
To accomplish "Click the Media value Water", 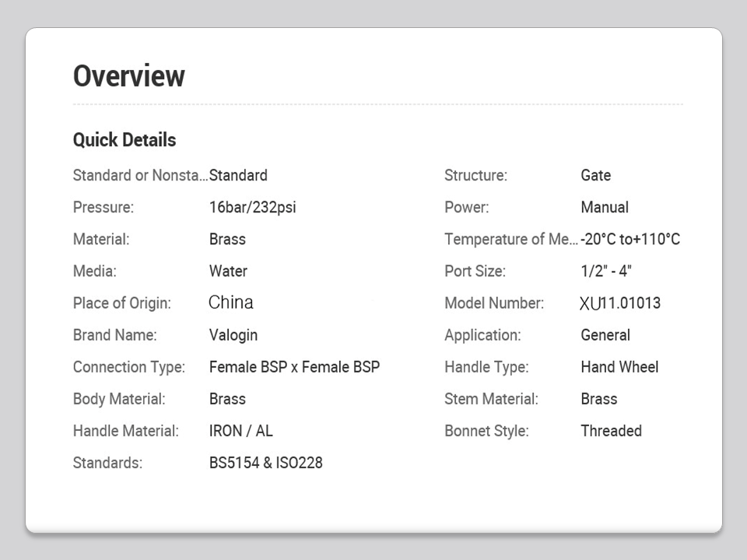I will (x=228, y=271).
